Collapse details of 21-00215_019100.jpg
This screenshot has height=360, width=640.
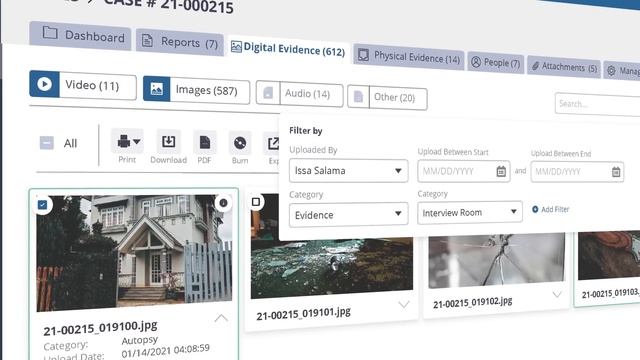pyautogui.click(x=221, y=318)
